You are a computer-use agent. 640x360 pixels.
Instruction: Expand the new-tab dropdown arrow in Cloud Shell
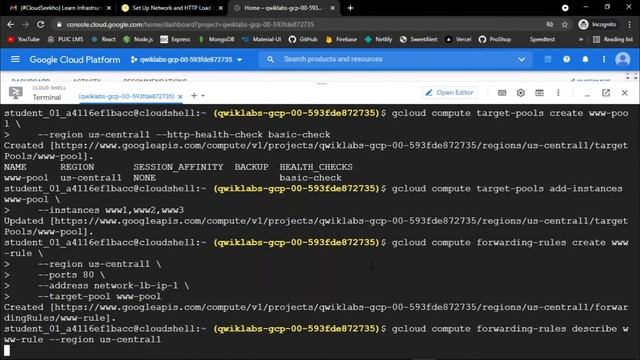point(203,96)
